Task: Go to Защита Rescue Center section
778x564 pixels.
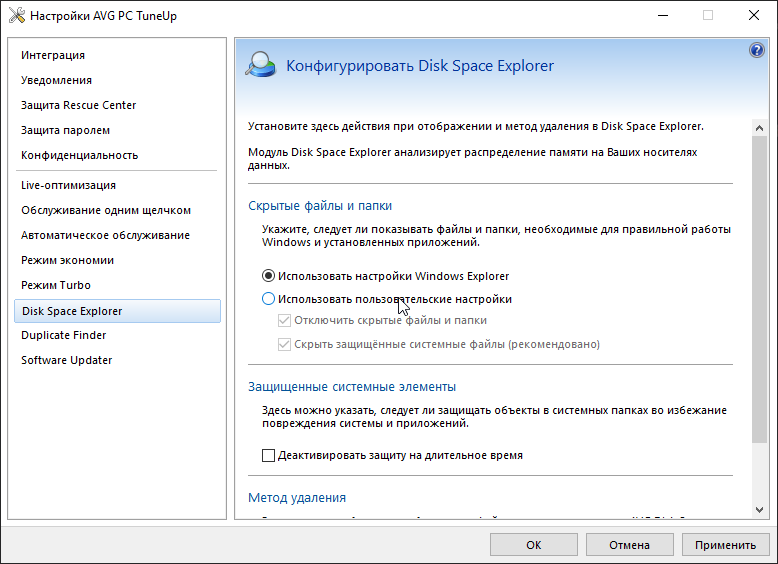Action: [x=78, y=105]
